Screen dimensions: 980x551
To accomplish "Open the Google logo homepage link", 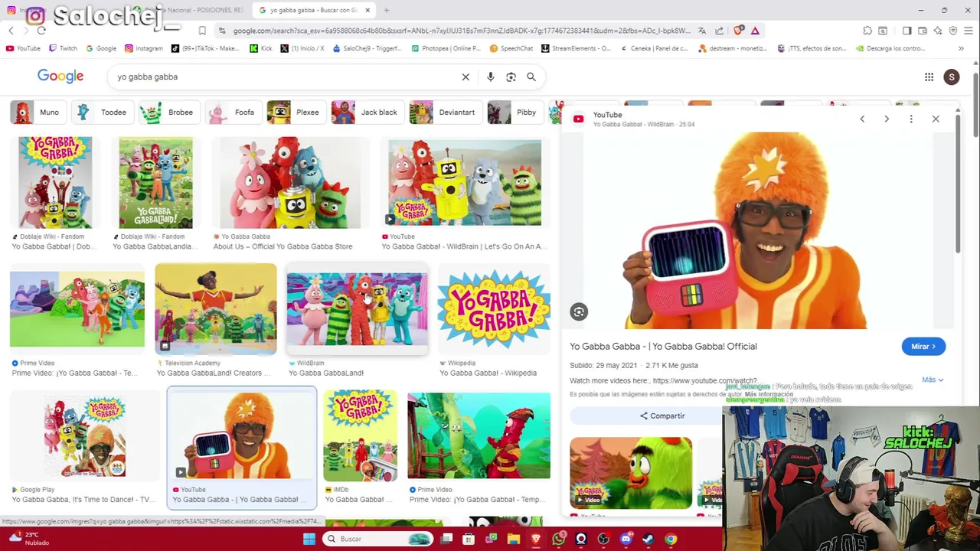I will [60, 77].
